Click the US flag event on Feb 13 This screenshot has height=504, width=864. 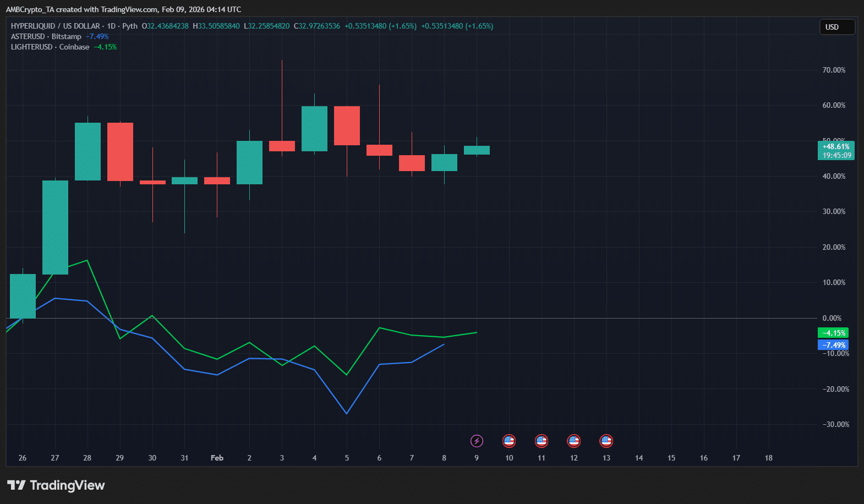tap(606, 441)
